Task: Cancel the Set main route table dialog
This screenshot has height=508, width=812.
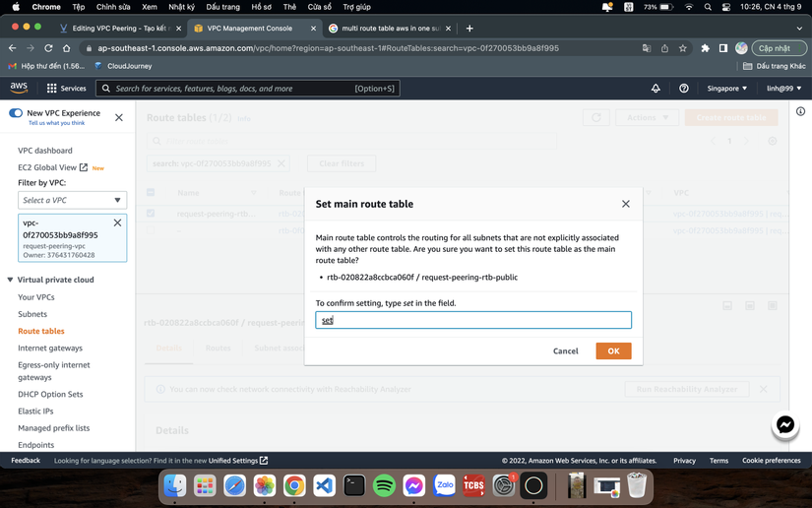Action: tap(566, 351)
